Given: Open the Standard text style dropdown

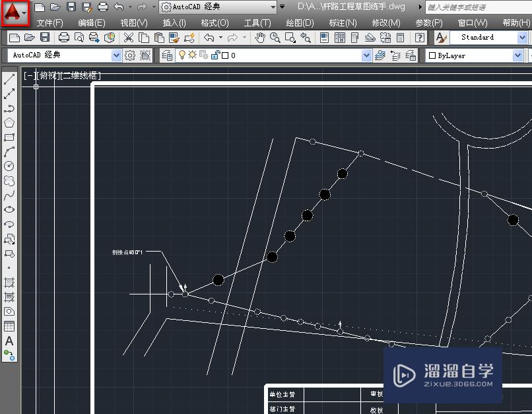Looking at the screenshot, I should click(522, 38).
